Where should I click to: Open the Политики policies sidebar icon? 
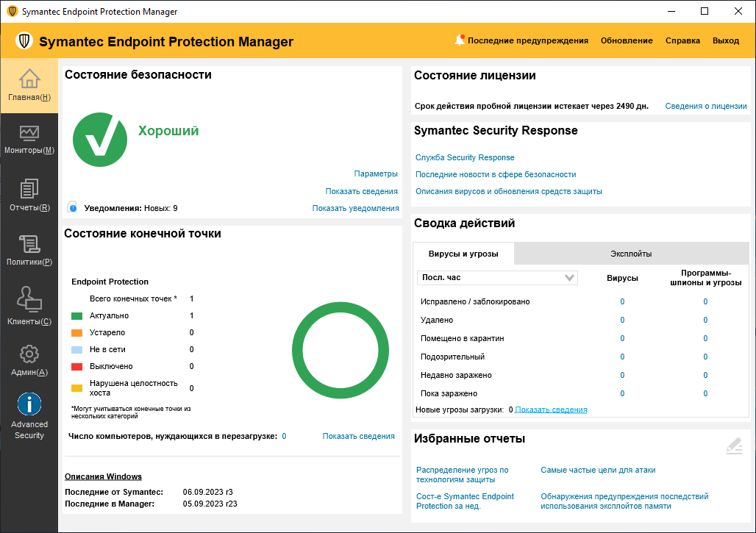click(x=29, y=244)
